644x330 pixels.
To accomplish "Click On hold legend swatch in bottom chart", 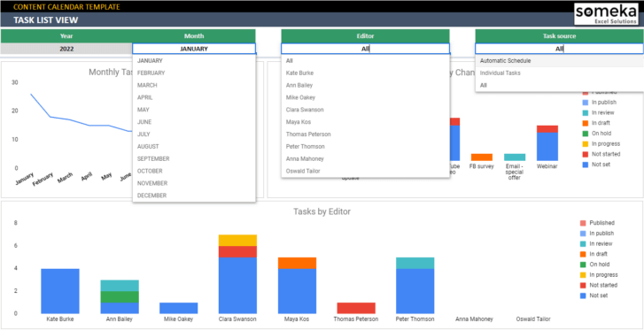I will pyautogui.click(x=583, y=265).
